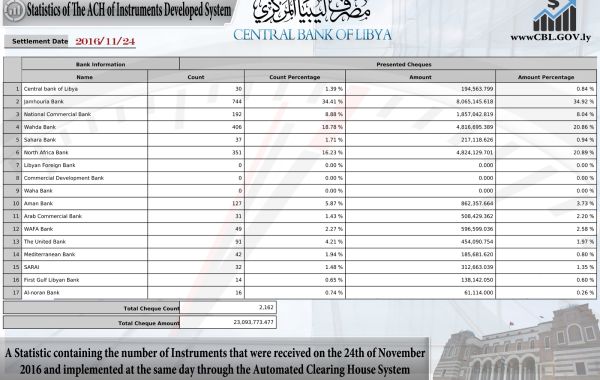This screenshot has height=380, width=600.
Task: Open the wwwCBL.GOV.ly website link
Action: point(551,38)
